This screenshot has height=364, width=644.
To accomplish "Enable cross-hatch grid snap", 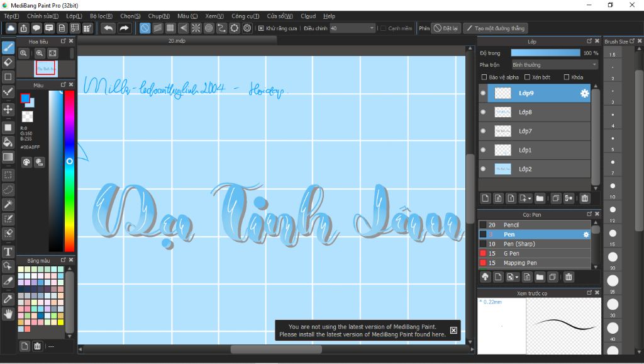I will coord(170,28).
